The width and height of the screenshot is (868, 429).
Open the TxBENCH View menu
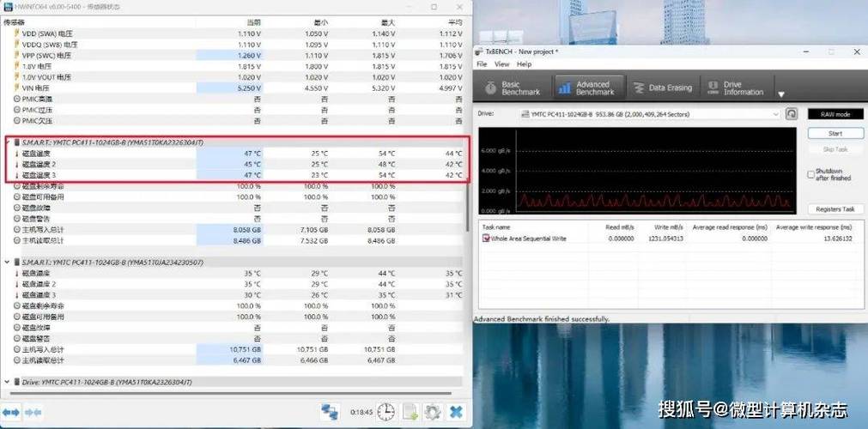point(502,64)
